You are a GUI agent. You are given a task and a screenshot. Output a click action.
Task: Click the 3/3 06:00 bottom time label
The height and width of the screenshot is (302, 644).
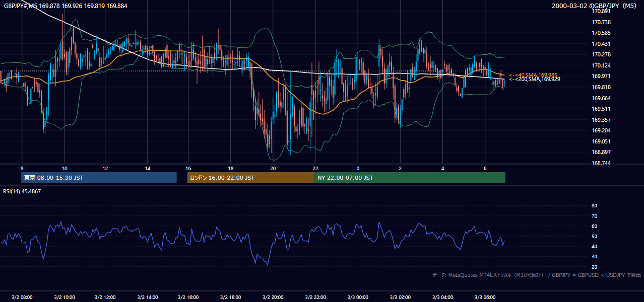(x=485, y=297)
